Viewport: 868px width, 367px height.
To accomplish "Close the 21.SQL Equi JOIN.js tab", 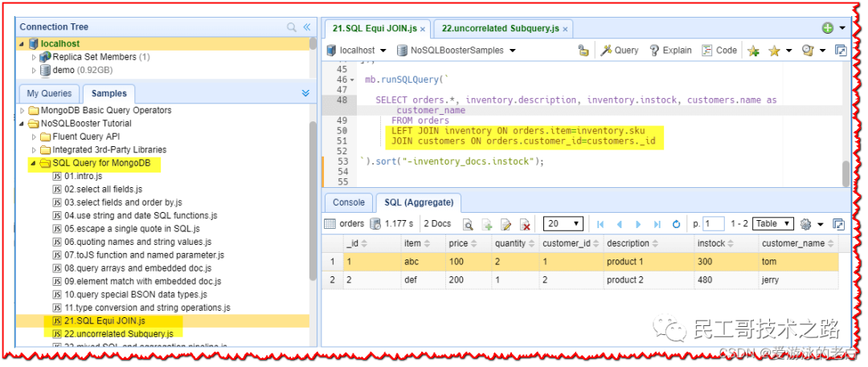I will [x=423, y=29].
